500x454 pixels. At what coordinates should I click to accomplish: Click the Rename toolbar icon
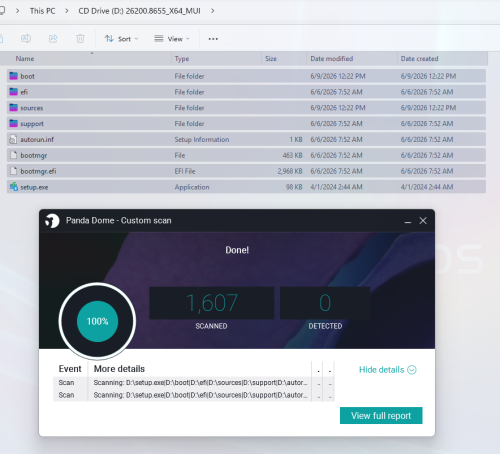[26, 39]
